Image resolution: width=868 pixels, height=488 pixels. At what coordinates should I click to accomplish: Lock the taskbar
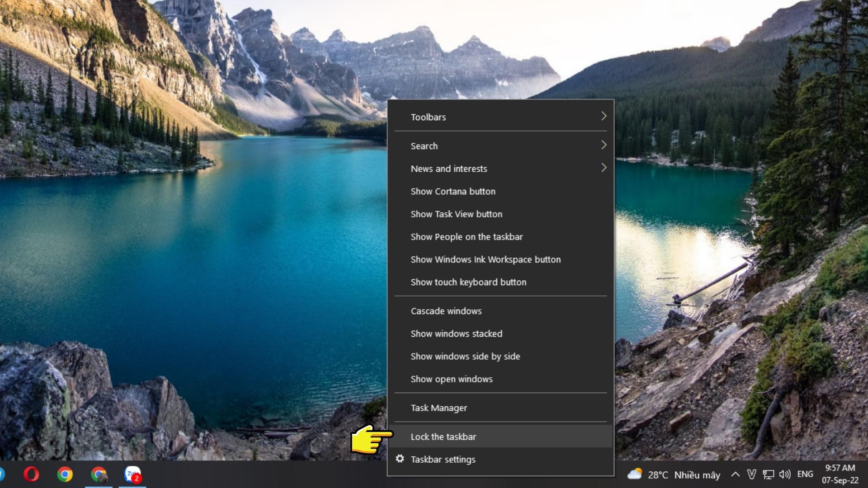(x=443, y=436)
